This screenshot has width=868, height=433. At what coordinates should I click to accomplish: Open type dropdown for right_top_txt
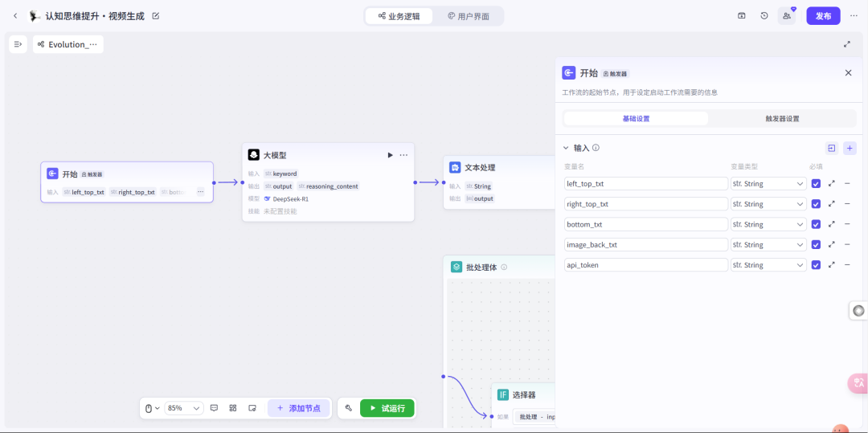point(768,204)
